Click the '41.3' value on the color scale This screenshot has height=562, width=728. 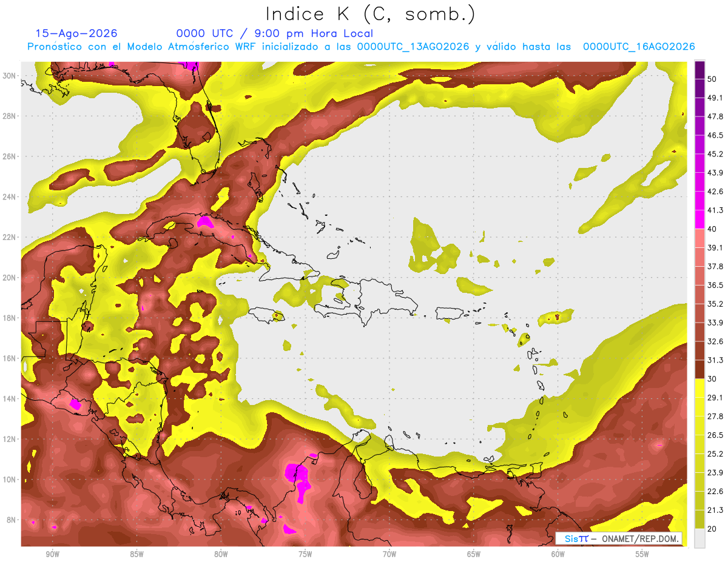715,210
